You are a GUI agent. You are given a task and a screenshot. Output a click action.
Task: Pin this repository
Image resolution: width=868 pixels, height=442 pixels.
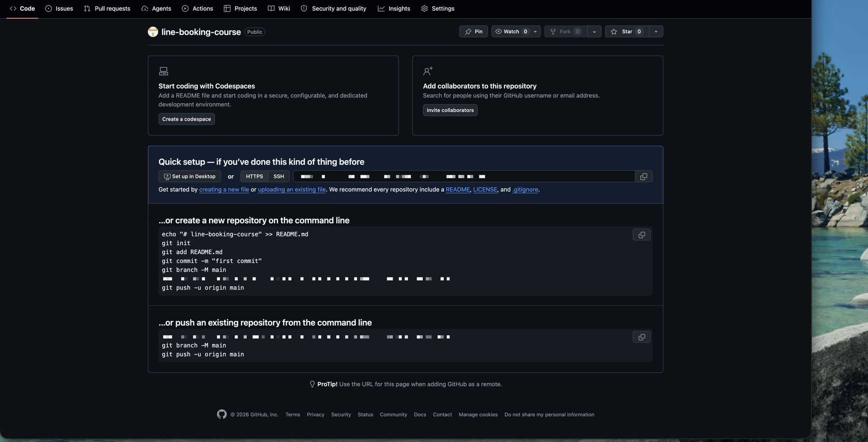(474, 31)
